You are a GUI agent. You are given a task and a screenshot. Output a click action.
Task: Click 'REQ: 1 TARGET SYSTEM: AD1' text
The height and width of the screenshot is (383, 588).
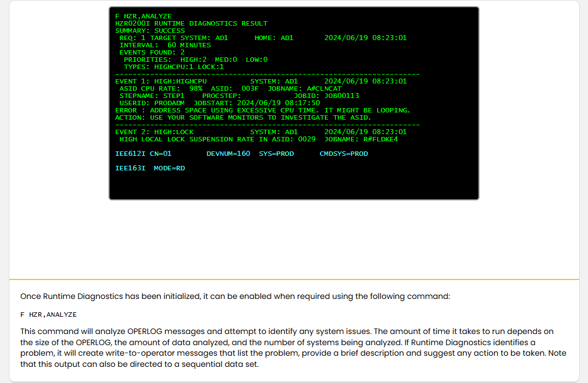point(174,38)
